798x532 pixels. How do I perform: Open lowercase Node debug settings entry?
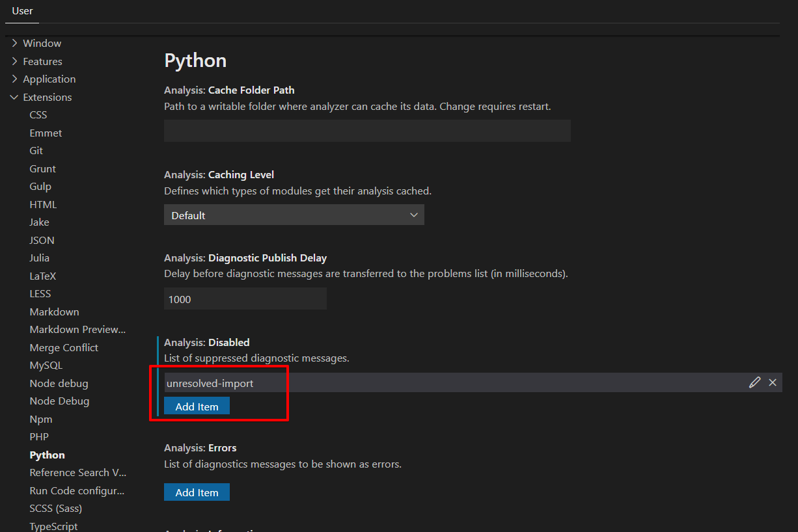pyautogui.click(x=59, y=384)
